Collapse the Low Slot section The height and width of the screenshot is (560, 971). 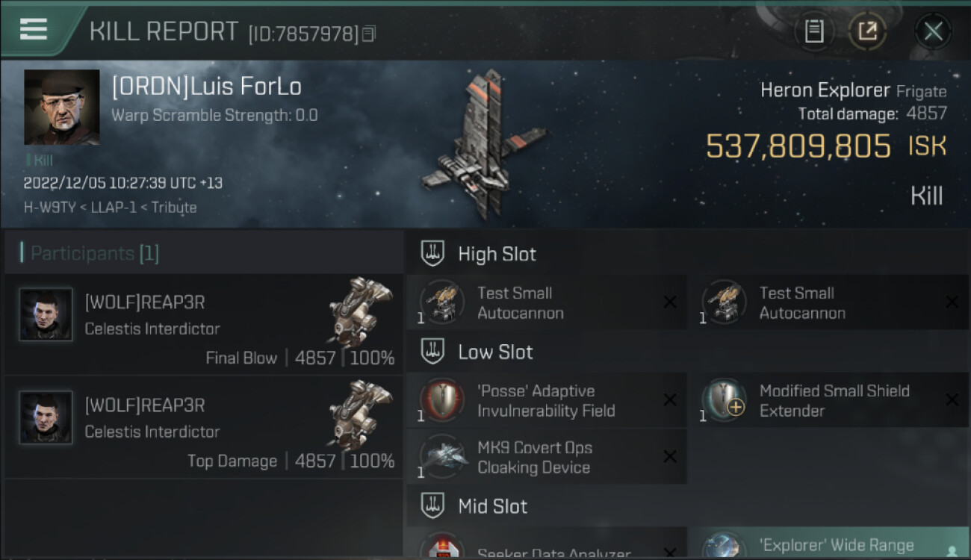point(432,352)
